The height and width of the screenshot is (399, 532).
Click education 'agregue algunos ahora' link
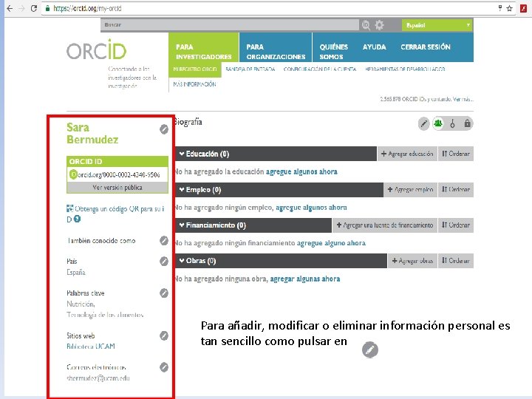pyautogui.click(x=301, y=171)
